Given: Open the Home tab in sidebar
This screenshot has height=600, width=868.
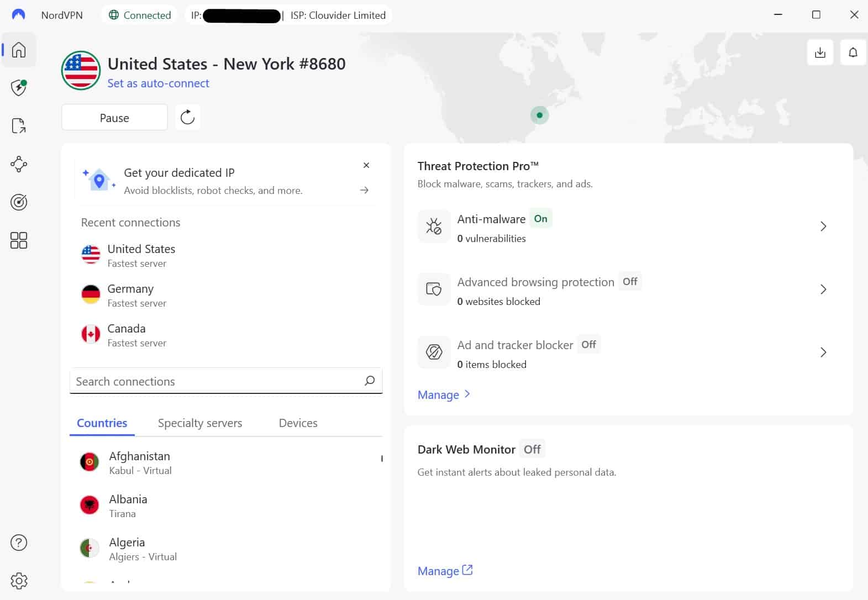Looking at the screenshot, I should (19, 50).
